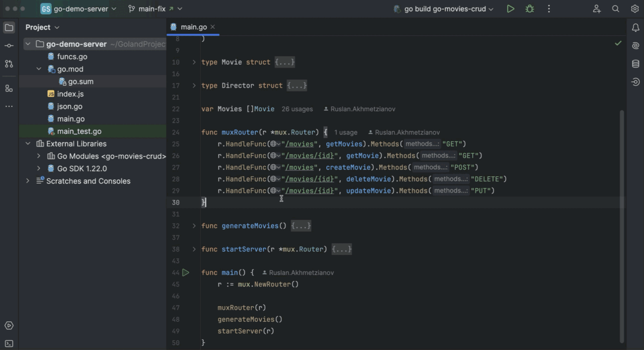Open the Notifications bell icon
This screenshot has height=350, width=644.
pyautogui.click(x=635, y=27)
